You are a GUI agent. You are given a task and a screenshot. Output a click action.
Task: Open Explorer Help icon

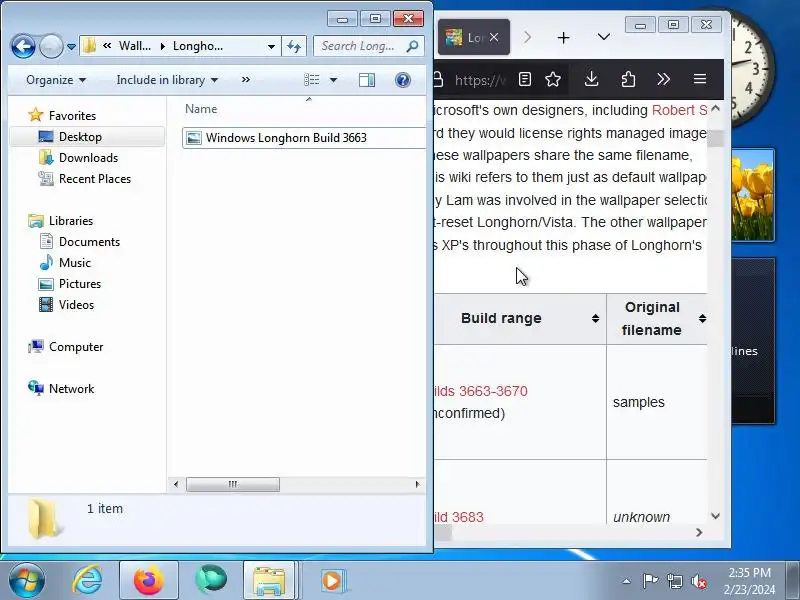(x=403, y=80)
